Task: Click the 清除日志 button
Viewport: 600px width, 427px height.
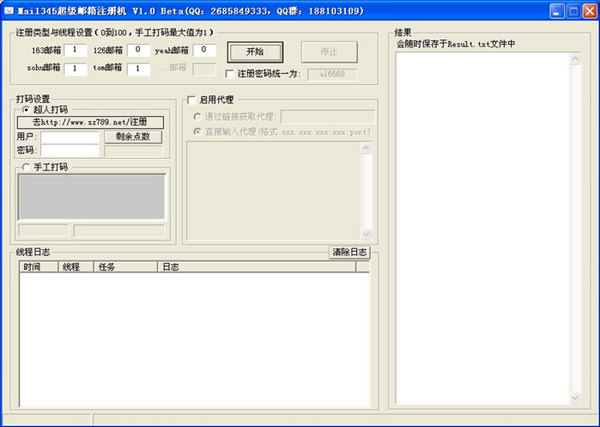Action: click(350, 252)
